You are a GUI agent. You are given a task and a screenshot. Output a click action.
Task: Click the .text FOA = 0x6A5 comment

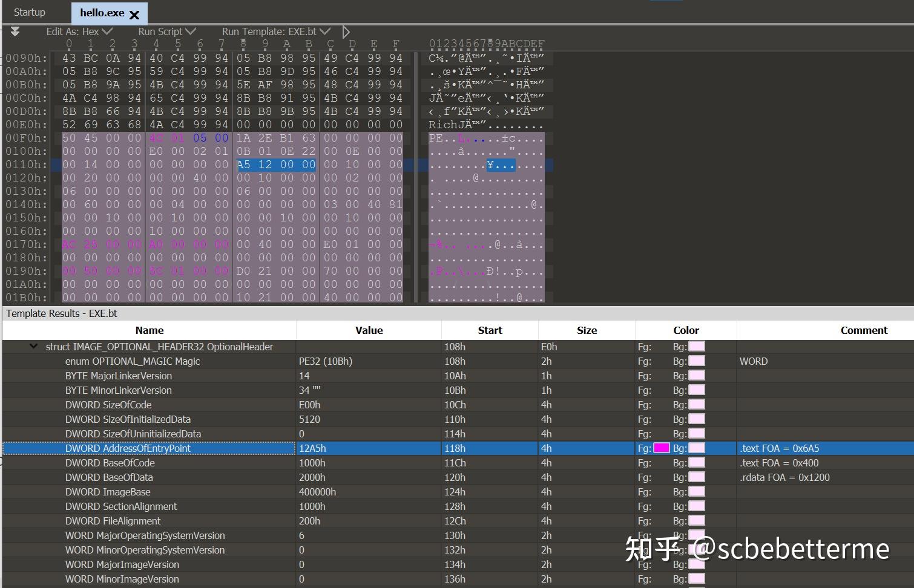point(779,448)
